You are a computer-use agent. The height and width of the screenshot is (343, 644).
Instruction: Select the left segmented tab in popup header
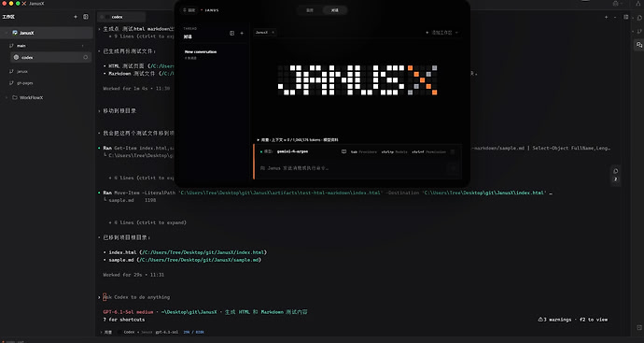[x=310, y=10]
